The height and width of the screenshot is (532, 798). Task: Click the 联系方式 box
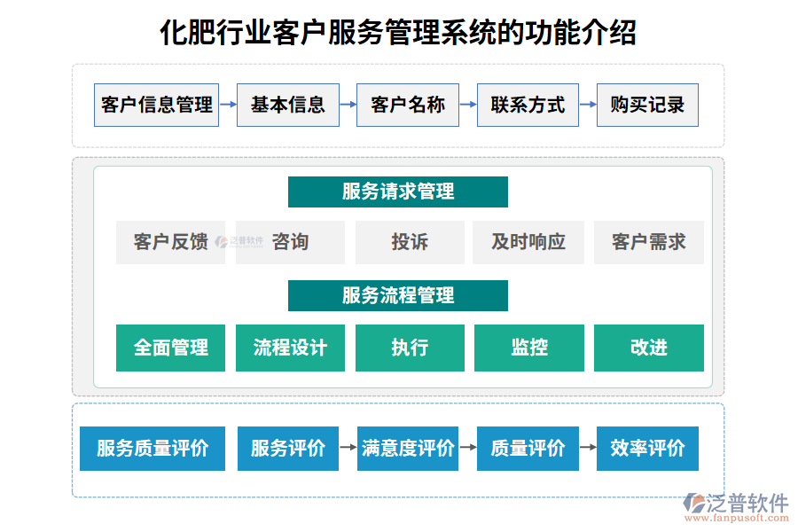pyautogui.click(x=528, y=105)
